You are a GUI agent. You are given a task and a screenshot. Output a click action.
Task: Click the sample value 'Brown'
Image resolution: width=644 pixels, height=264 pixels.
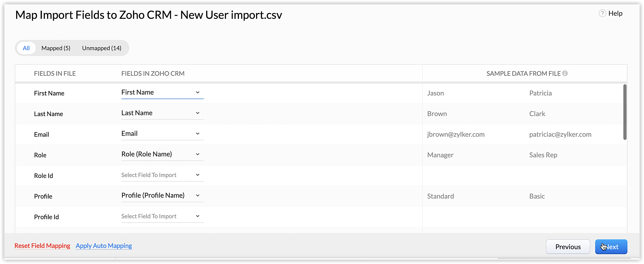[x=437, y=114]
